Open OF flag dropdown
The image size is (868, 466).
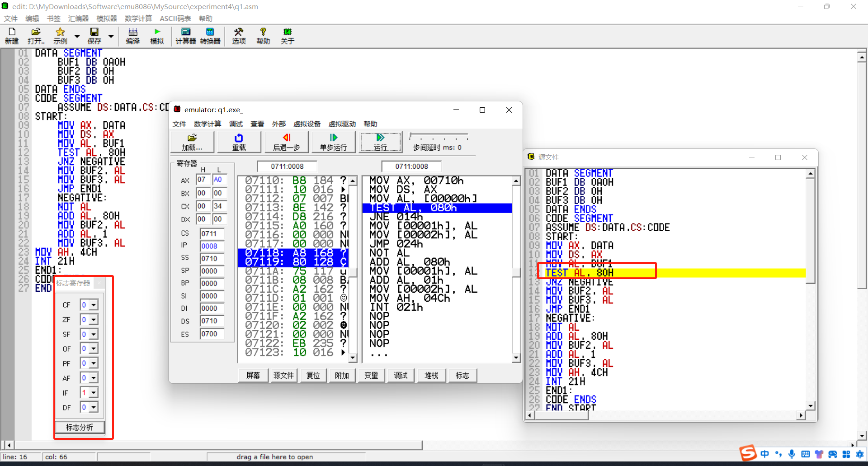point(94,349)
